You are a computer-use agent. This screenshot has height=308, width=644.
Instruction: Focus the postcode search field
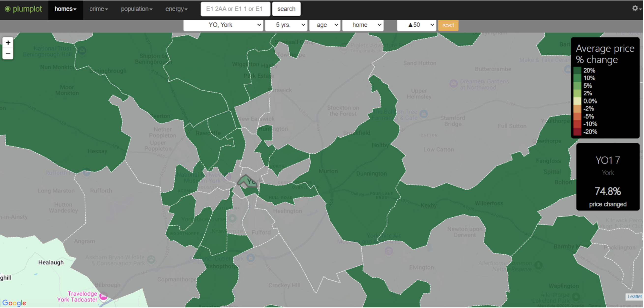point(235,9)
